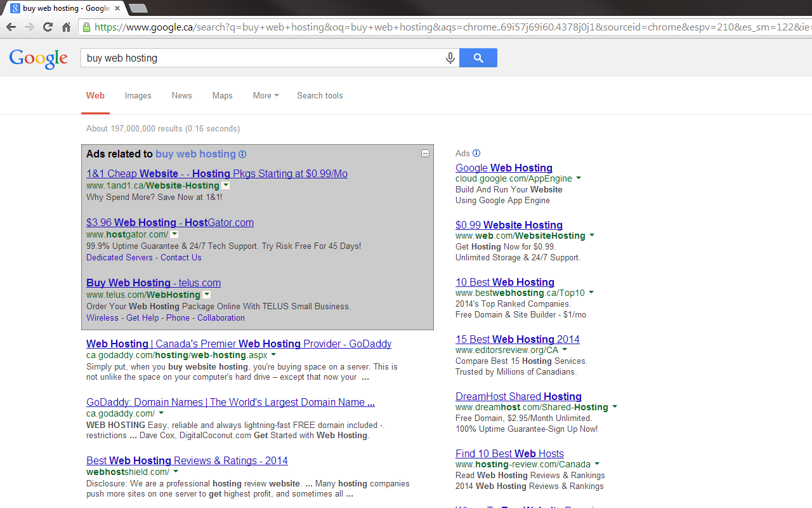
Task: Click the tab favicon for Google search
Action: [x=15, y=8]
